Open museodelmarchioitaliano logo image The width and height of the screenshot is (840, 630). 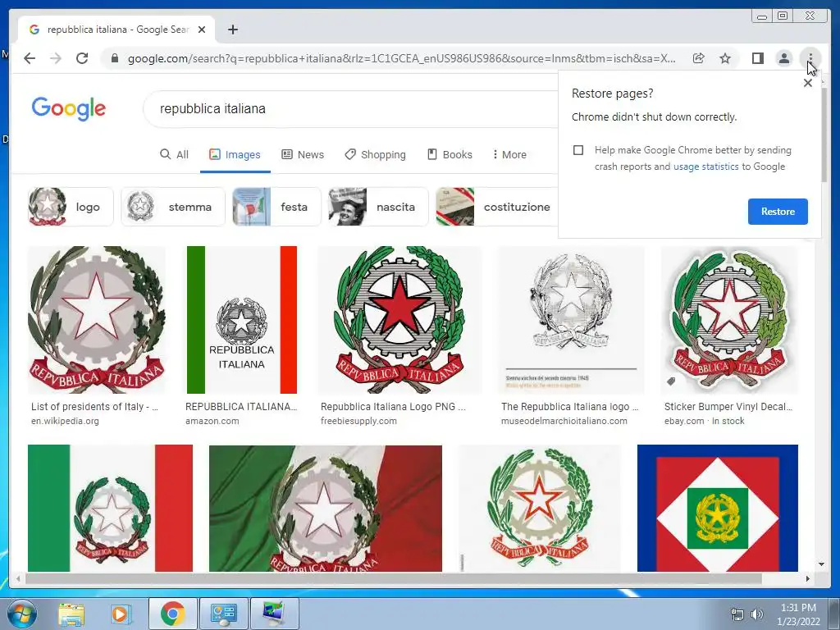point(571,320)
